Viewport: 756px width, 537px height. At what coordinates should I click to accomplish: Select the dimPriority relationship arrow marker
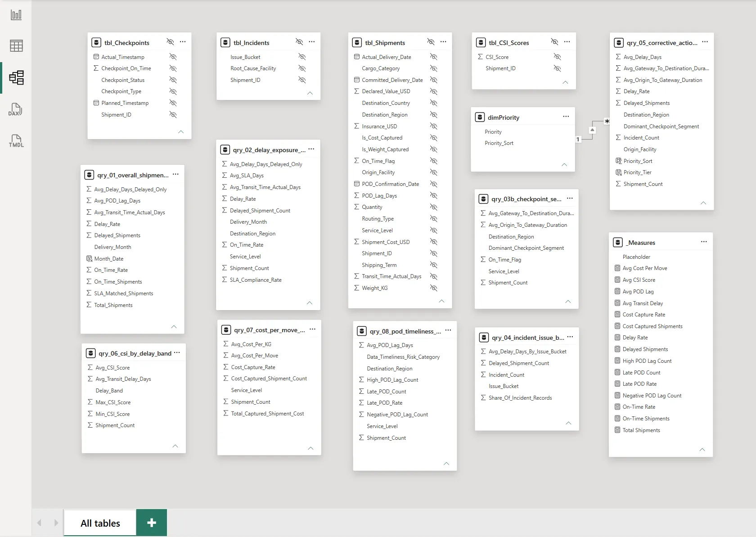[592, 130]
